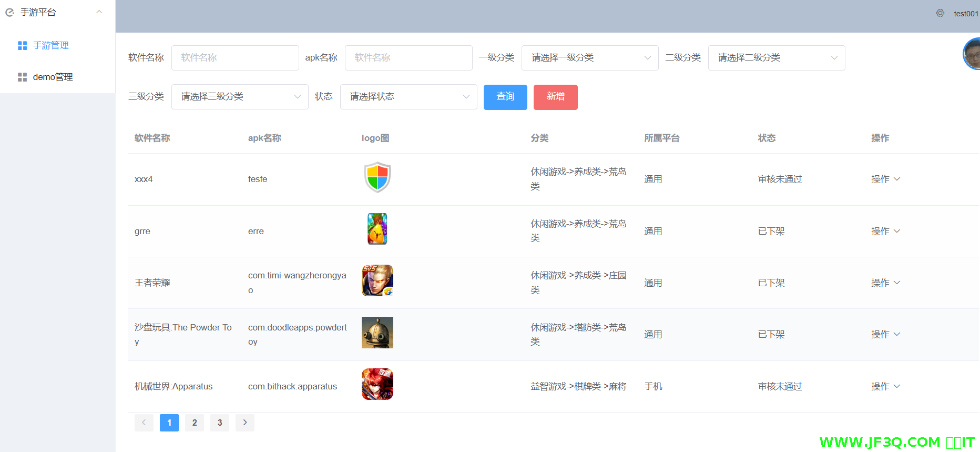Select 手游管理 in the sidebar
The image size is (980, 452).
pos(50,46)
